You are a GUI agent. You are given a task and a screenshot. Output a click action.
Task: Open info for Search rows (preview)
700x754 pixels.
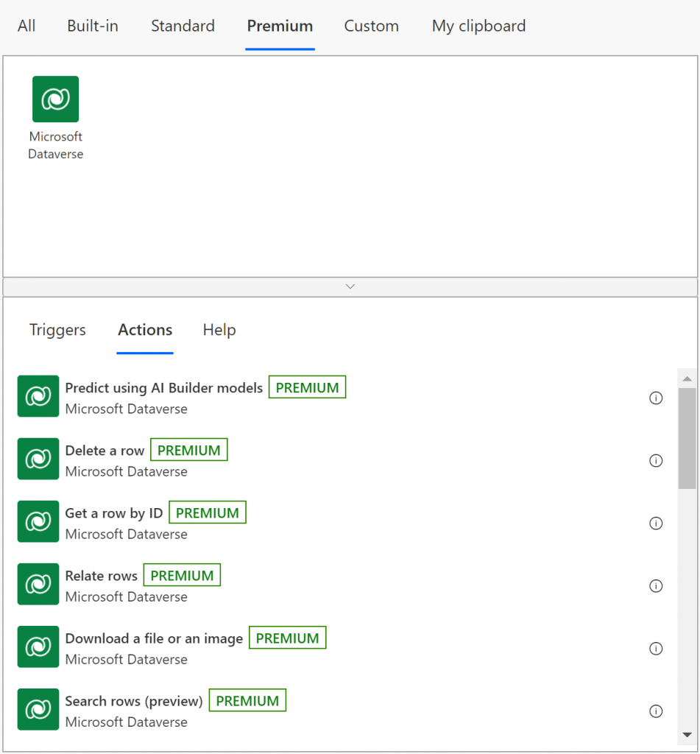pos(656,711)
